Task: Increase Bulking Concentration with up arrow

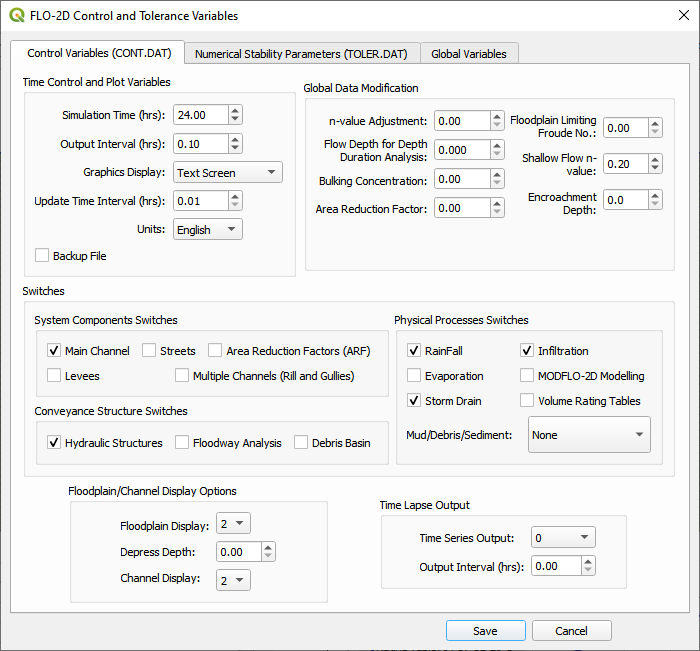Action: 497,174
